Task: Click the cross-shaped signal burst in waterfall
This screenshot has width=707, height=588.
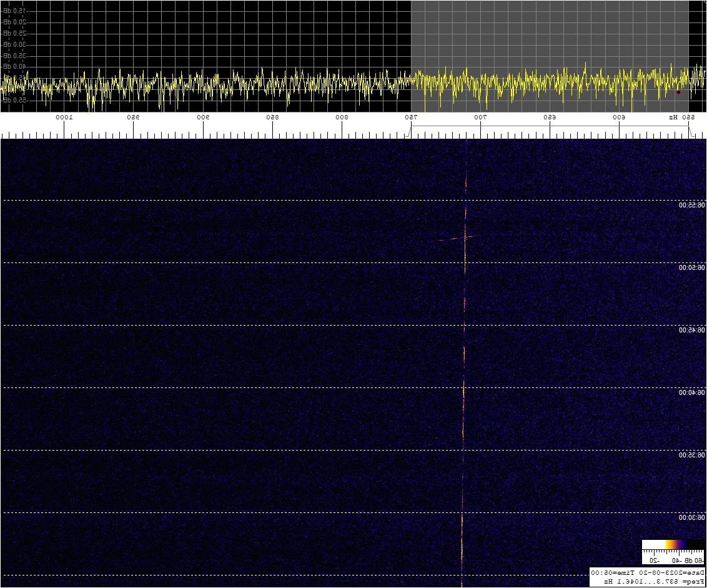Action: 457,238
